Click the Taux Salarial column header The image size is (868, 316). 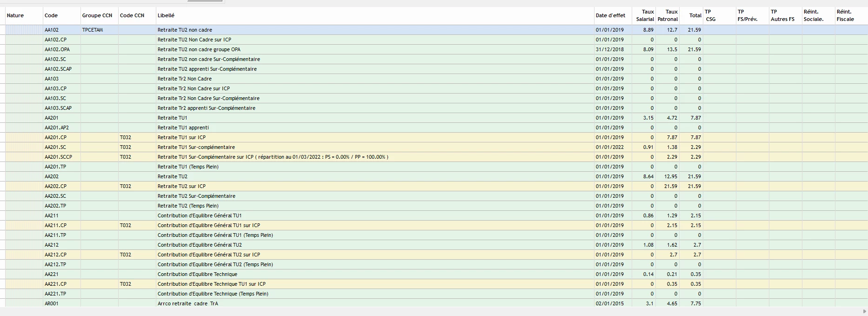[x=644, y=15]
